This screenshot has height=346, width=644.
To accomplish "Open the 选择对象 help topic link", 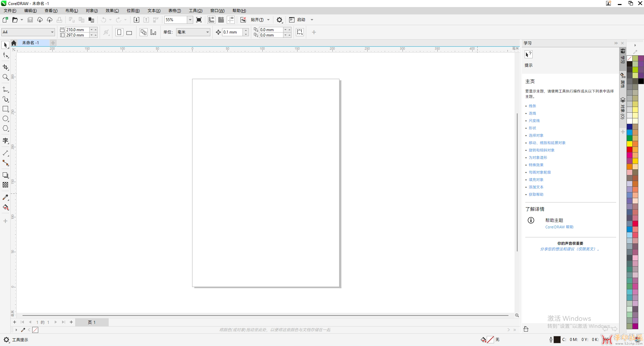I will (x=536, y=135).
